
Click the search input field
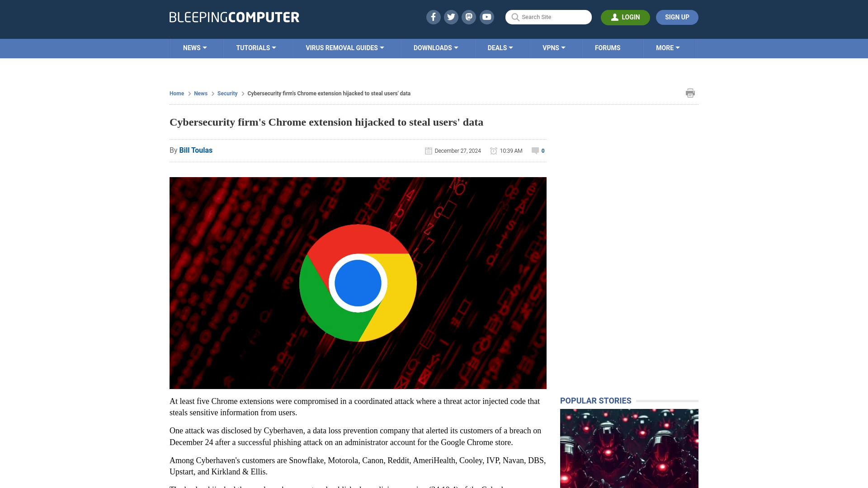548,17
